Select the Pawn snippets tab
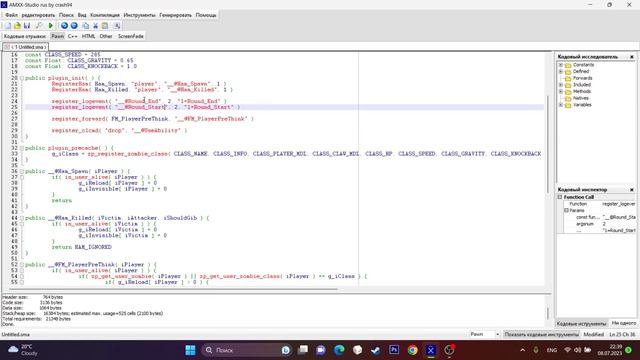This screenshot has width=640, height=360. pos(58,36)
